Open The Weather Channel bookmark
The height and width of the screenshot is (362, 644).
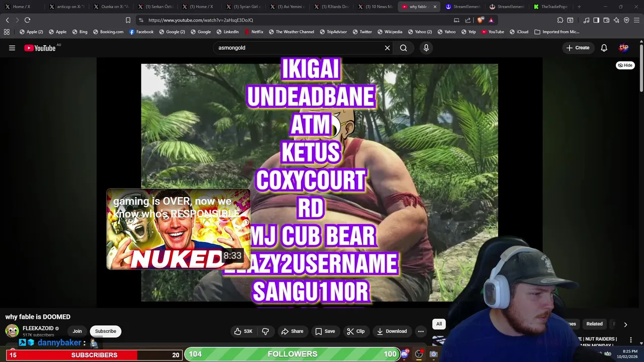[291, 32]
